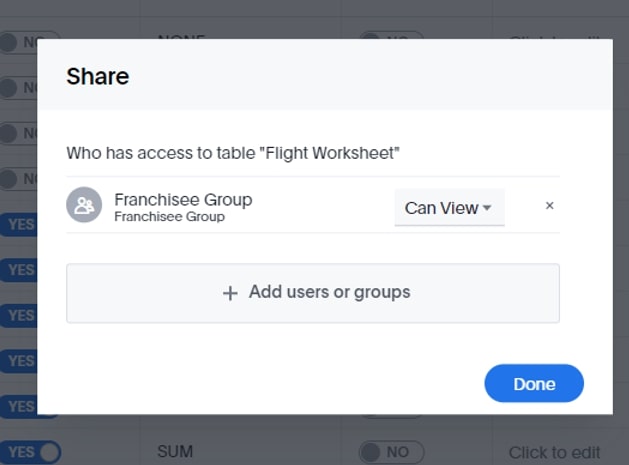Image resolution: width=629 pixels, height=465 pixels.
Task: Toggle the YES switch in the SUM row
Action: 30,452
